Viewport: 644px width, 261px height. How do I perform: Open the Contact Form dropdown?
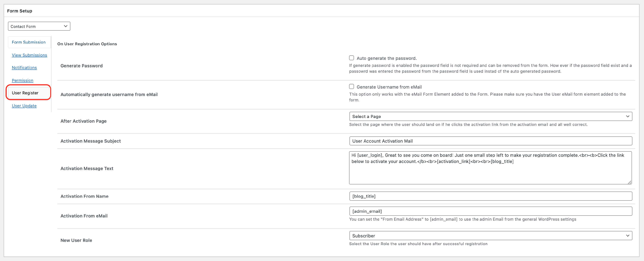coord(39,26)
